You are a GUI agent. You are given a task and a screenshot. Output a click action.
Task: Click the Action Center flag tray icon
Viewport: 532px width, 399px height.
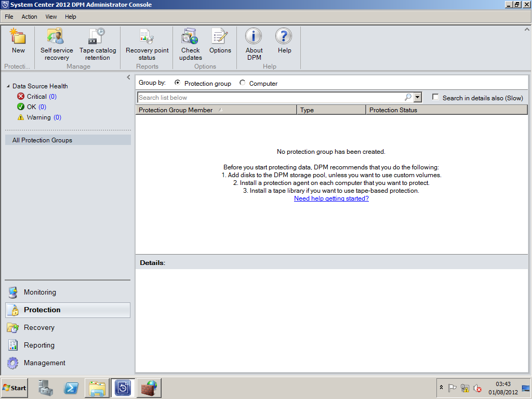[453, 388]
